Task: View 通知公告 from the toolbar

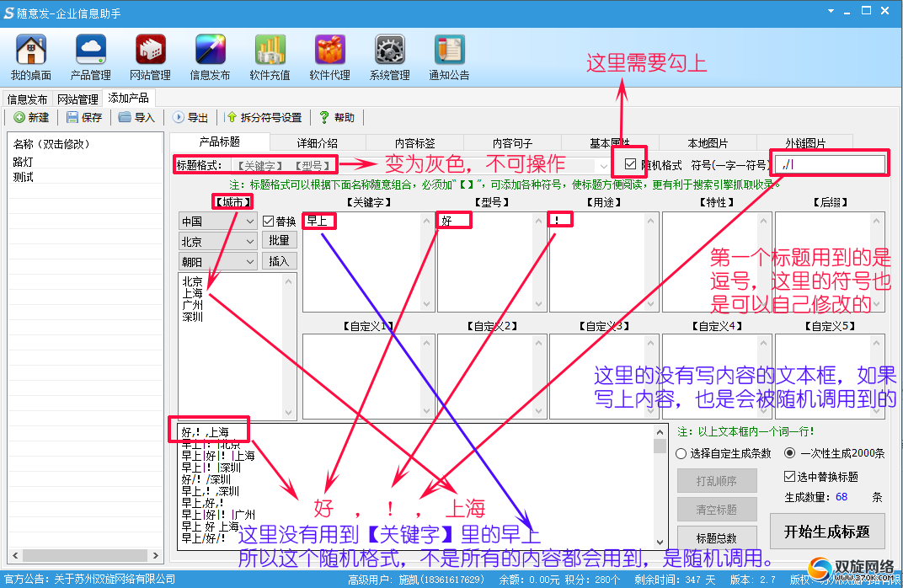Action: pyautogui.click(x=449, y=57)
